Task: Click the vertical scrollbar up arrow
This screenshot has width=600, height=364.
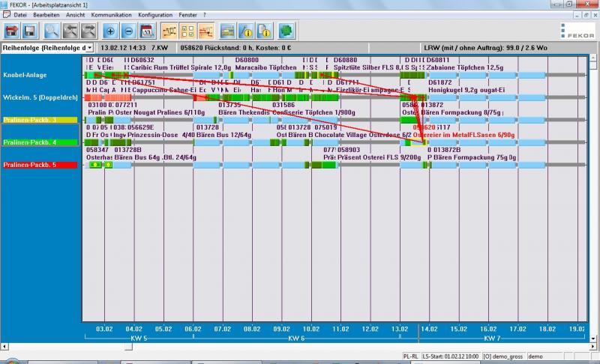Action: pyautogui.click(x=593, y=58)
